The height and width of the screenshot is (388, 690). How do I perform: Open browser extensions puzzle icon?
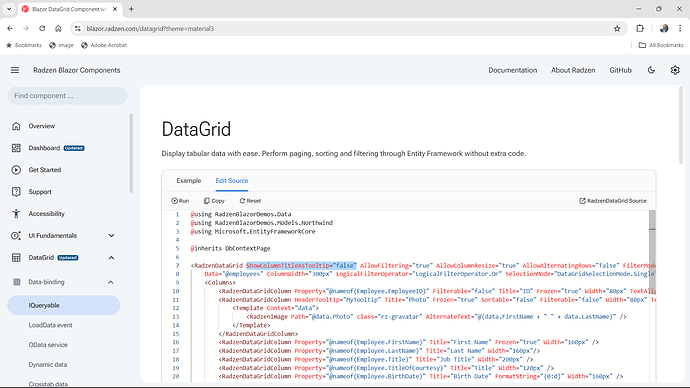(x=640, y=29)
